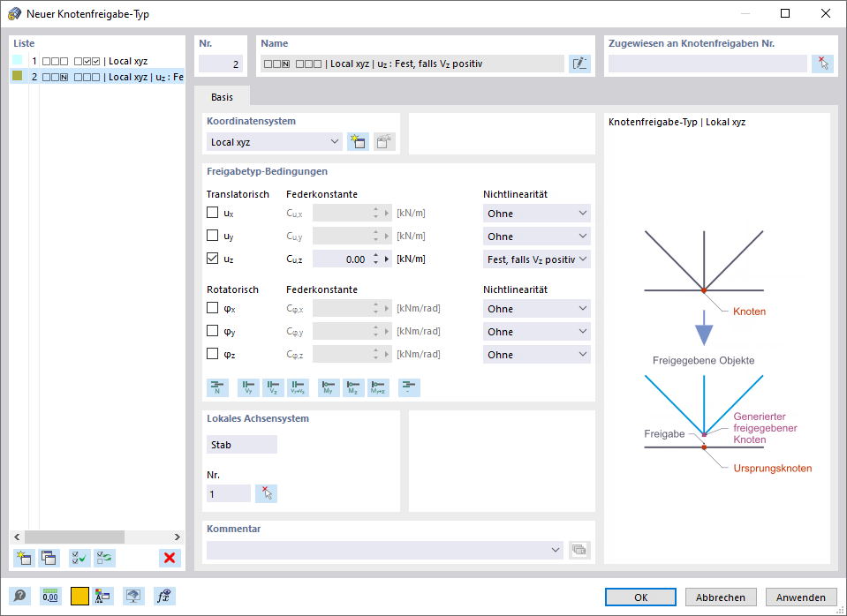This screenshot has width=847, height=616.
Task: Open the 'Fest, falls Vz positiv' dropdown
Action: (x=536, y=259)
